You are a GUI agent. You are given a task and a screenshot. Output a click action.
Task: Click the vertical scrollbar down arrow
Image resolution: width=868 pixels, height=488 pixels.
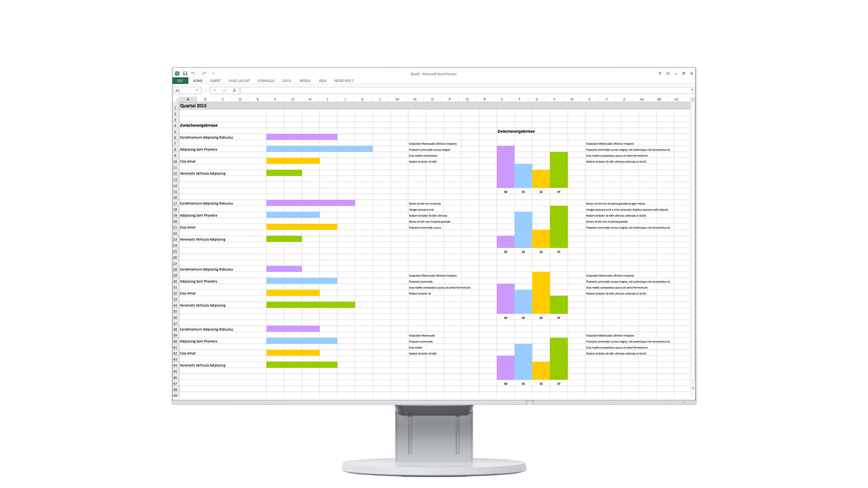pyautogui.click(x=693, y=388)
